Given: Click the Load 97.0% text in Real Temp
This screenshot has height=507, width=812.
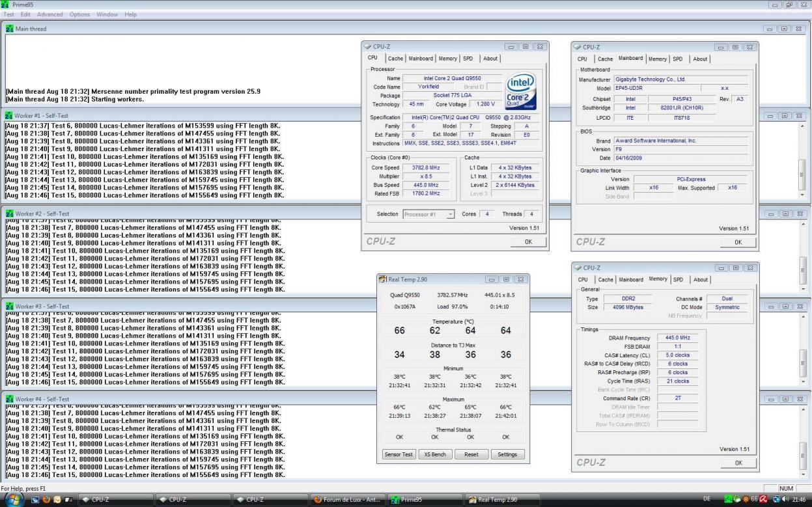Looking at the screenshot, I should click(x=453, y=306).
